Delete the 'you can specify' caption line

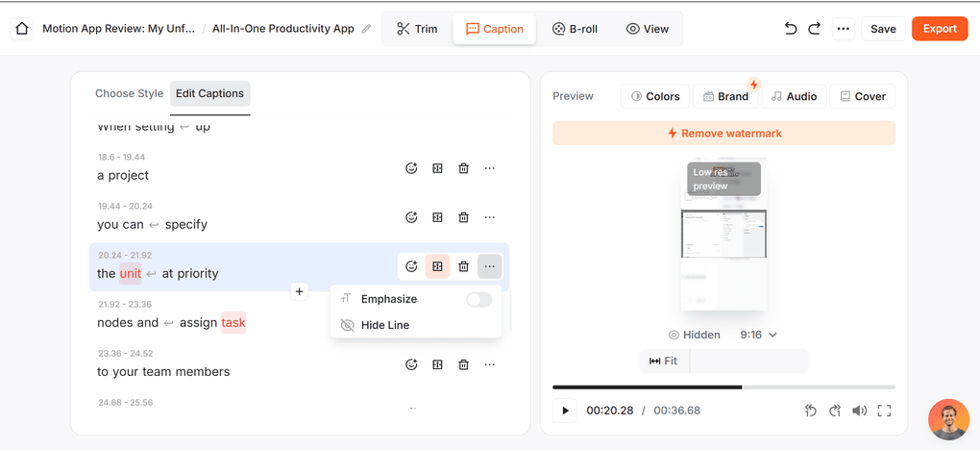click(x=464, y=217)
